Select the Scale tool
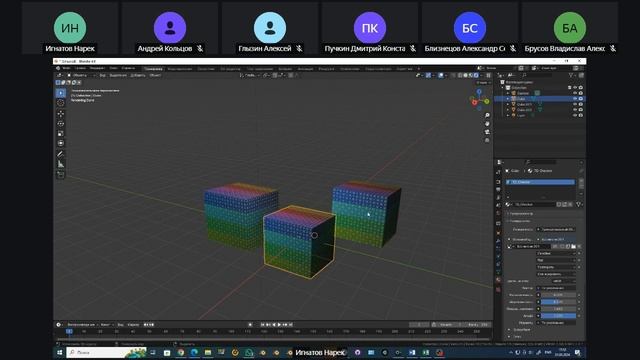The height and width of the screenshot is (360, 640). 61,133
